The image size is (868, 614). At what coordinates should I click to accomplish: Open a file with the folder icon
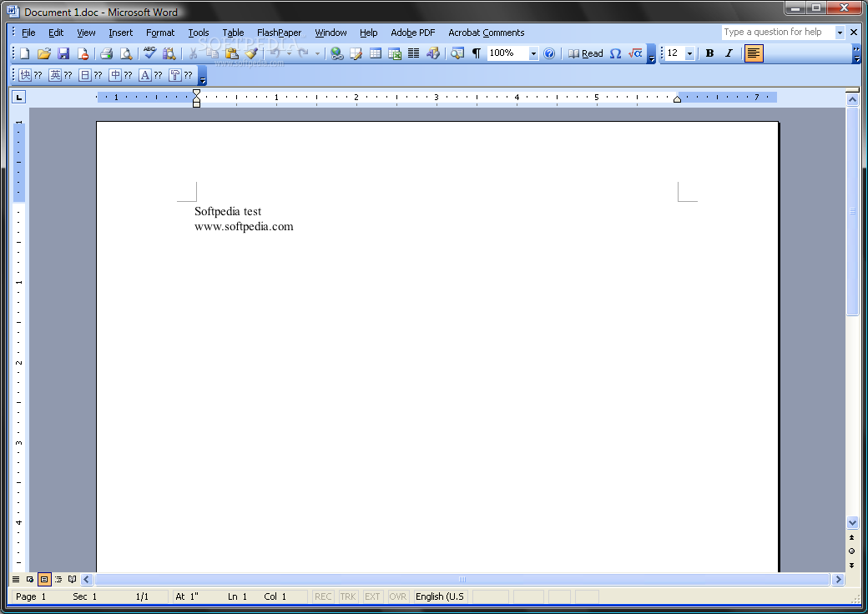[x=43, y=53]
